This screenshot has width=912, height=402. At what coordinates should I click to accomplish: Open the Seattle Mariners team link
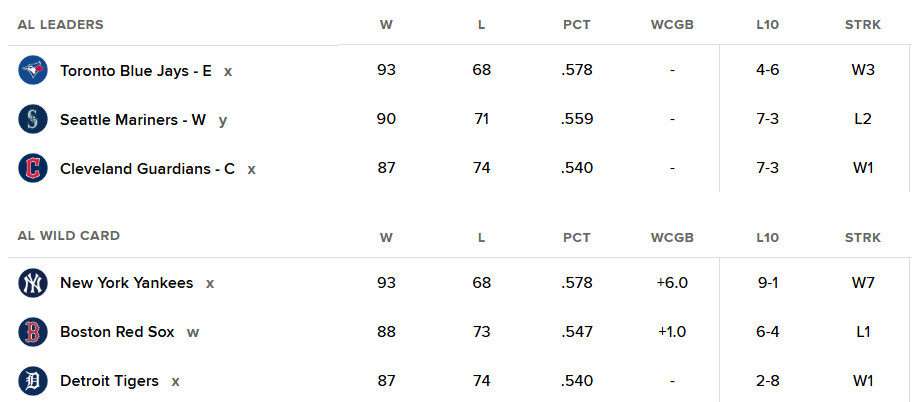(x=133, y=120)
